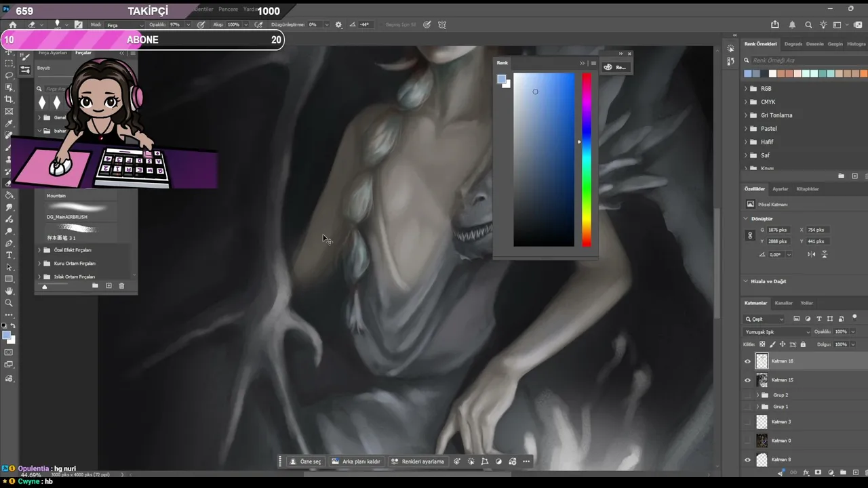This screenshot has height=488, width=868.
Task: Delete brush with trash icon in Brushes panel
Action: click(x=121, y=286)
